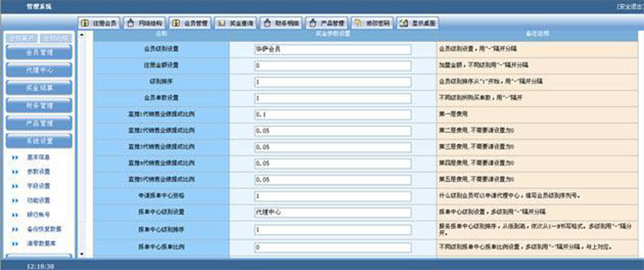Viewport: 644px width, 270px height.
Task: Open 功能设置 in the sidebar
Action: 38,200
